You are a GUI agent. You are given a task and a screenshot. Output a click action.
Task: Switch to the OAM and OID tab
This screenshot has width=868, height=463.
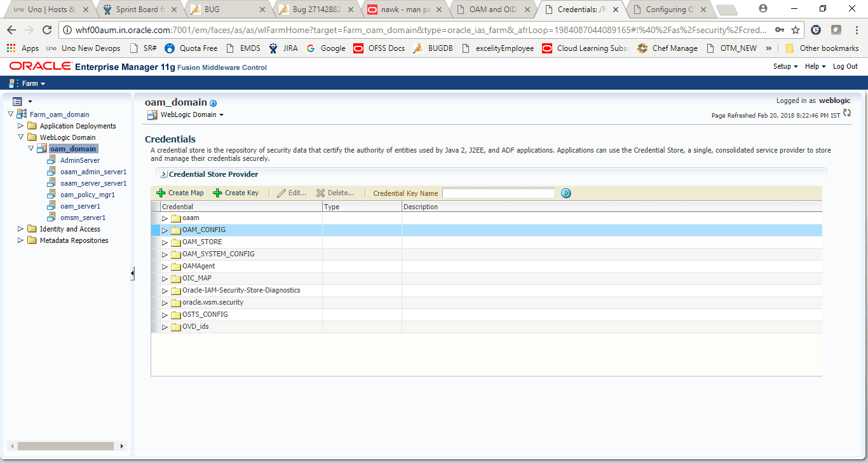(493, 10)
